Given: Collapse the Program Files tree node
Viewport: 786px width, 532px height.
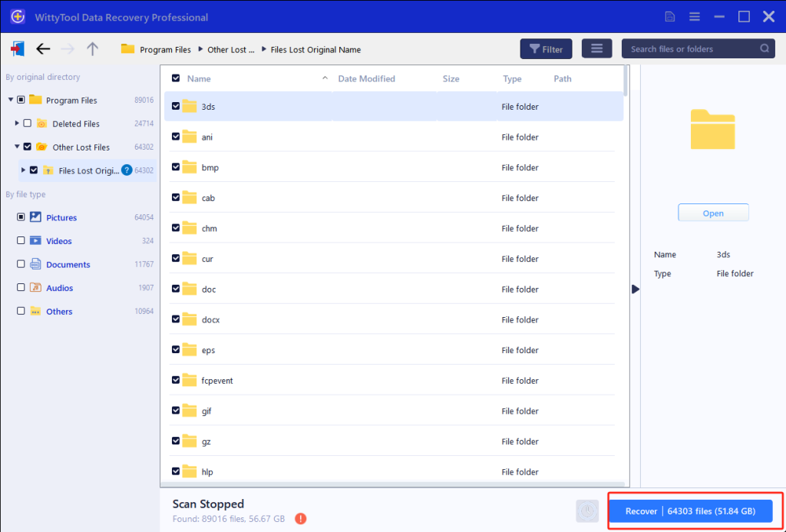Looking at the screenshot, I should pos(11,101).
